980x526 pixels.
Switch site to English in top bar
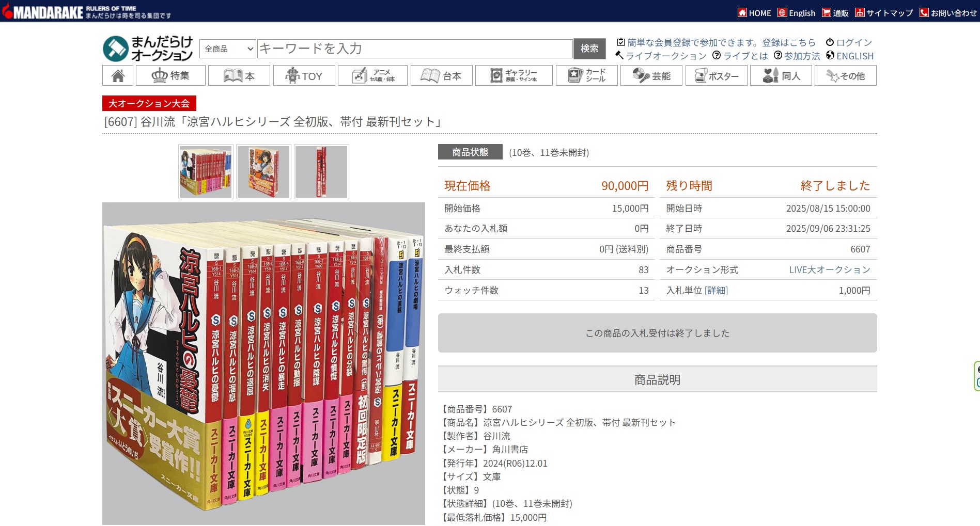(797, 13)
